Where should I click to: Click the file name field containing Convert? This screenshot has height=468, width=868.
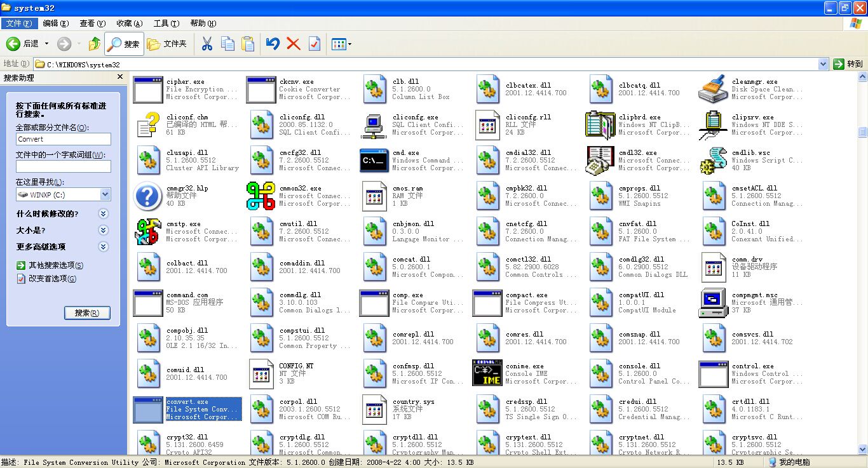[x=64, y=139]
